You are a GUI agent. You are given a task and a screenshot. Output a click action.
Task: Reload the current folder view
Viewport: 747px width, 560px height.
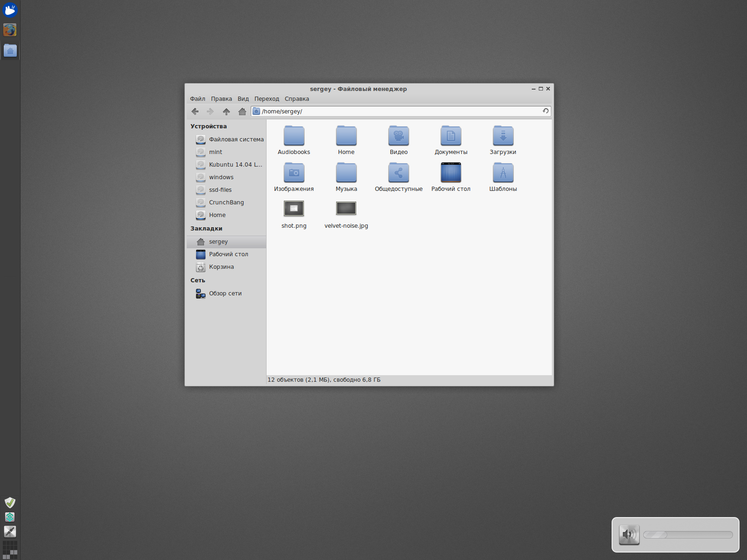click(545, 111)
